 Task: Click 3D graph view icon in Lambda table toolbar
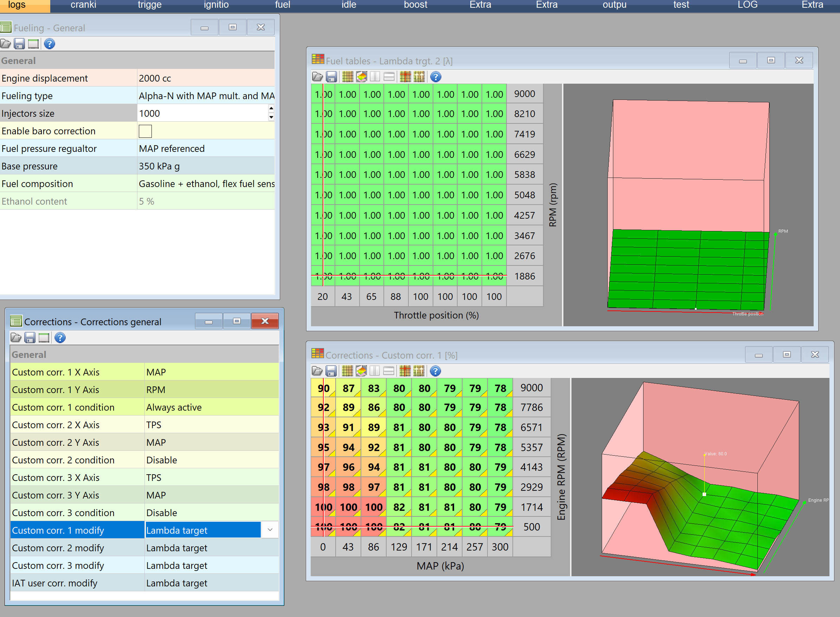(361, 77)
